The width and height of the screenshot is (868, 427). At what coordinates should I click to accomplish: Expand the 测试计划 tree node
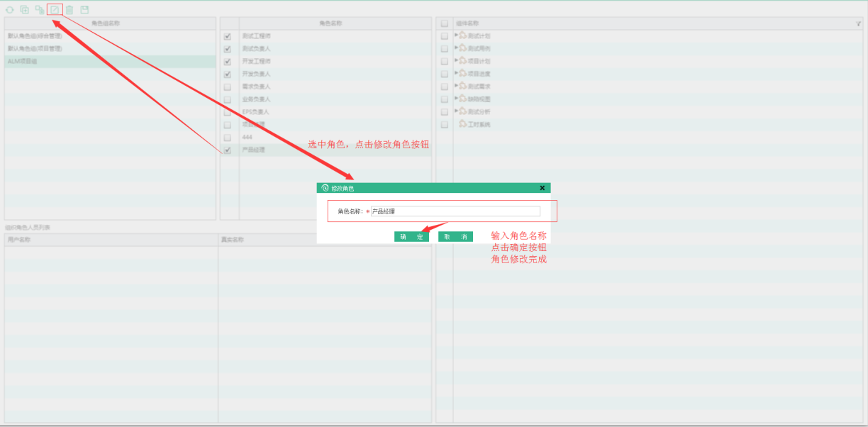coord(456,35)
